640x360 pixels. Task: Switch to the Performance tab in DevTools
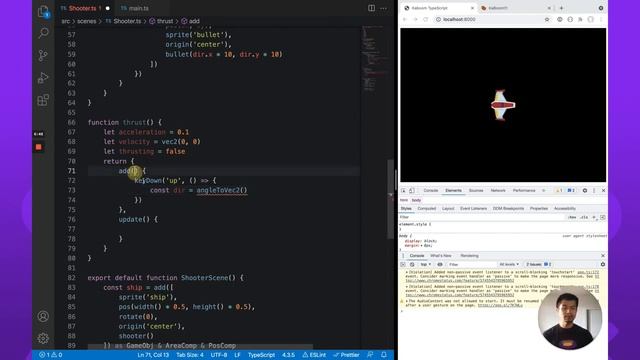[x=524, y=191]
